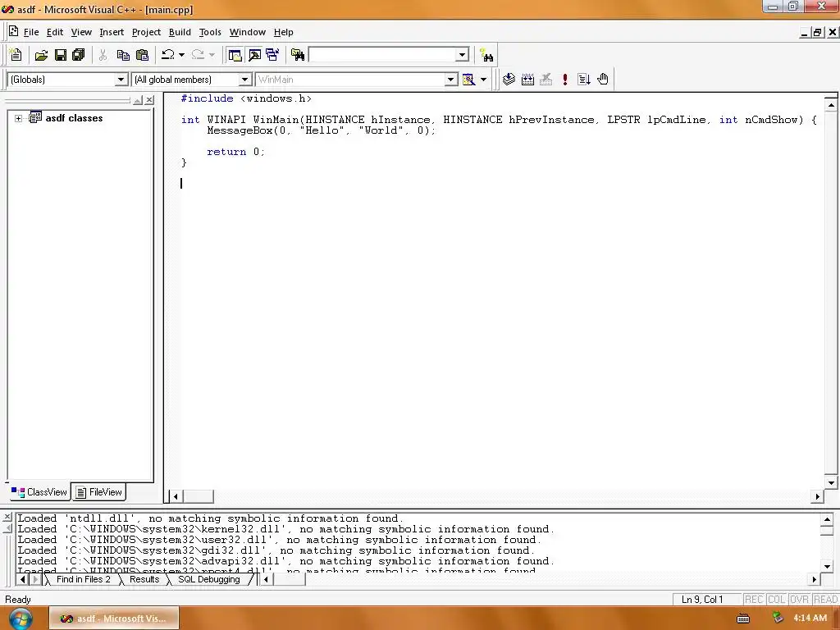Click the Redo arrow icon
Screen dimensions: 840x630
(198, 55)
